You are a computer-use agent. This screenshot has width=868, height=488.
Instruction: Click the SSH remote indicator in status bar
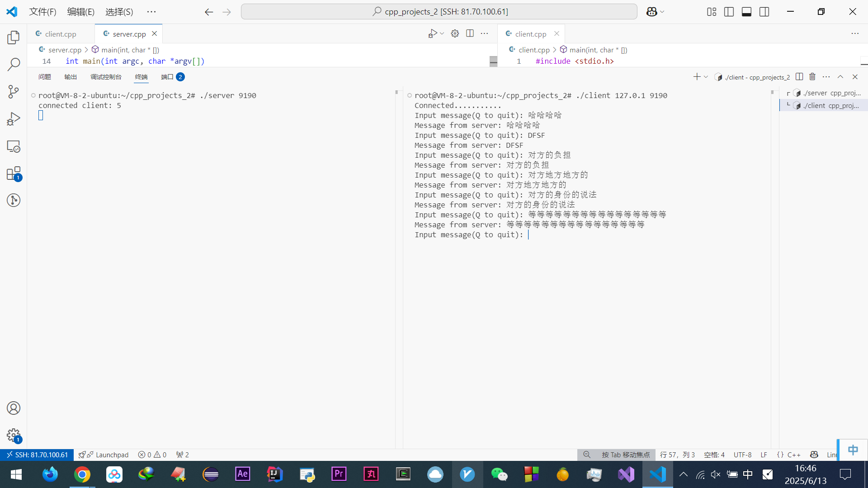click(37, 455)
